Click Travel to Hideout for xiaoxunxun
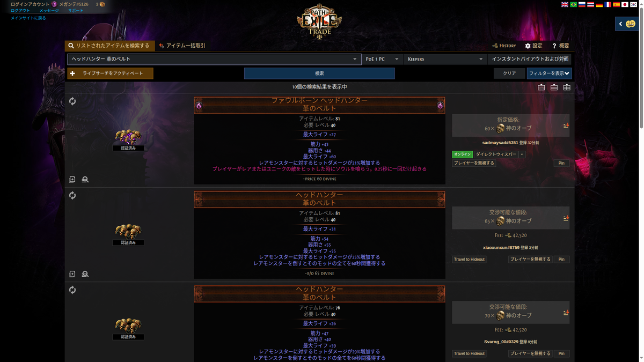The image size is (644, 362). coord(469,259)
